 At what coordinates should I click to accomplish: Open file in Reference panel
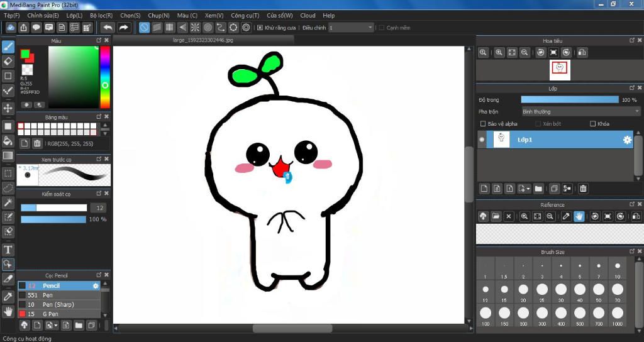coord(496,216)
